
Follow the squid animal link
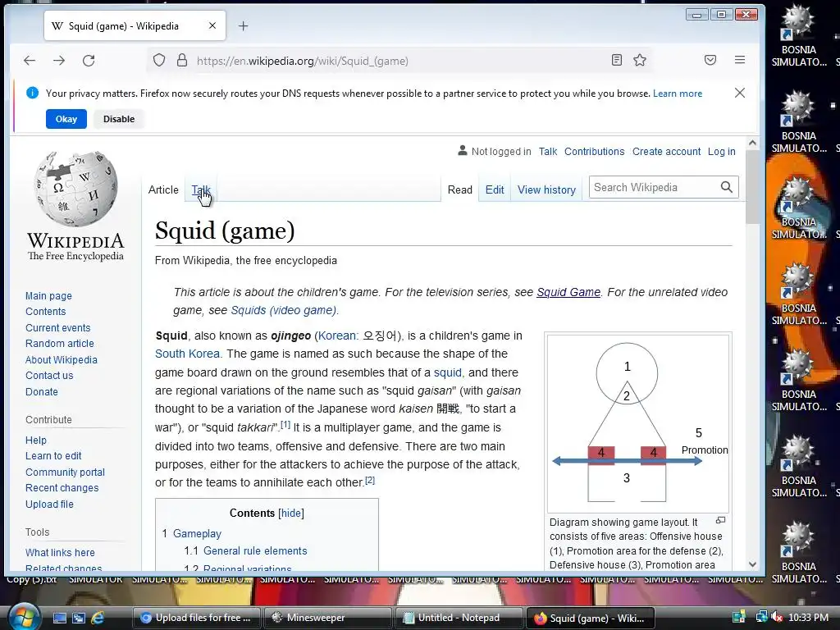point(447,372)
